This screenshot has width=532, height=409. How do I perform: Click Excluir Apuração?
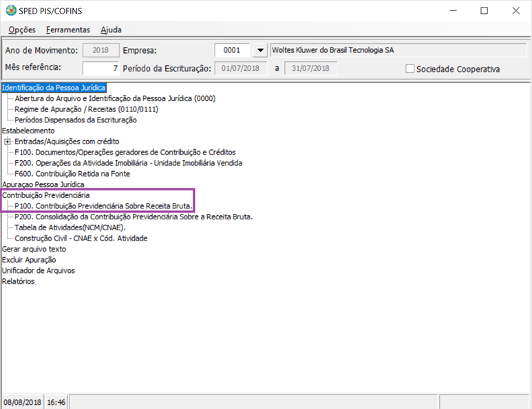tap(29, 260)
